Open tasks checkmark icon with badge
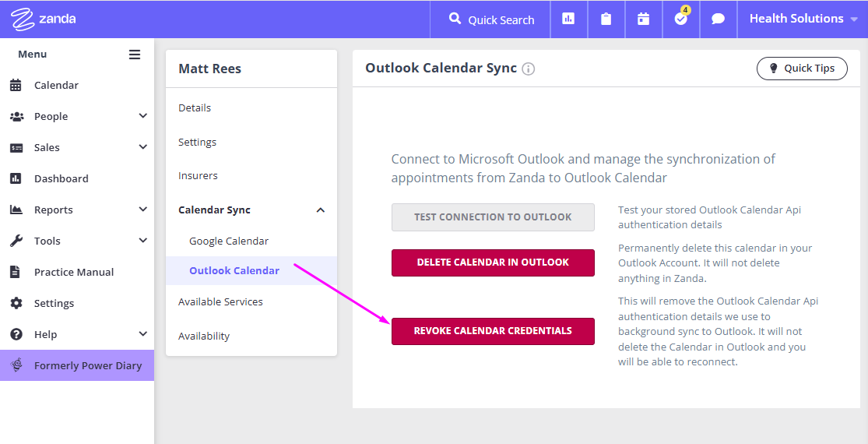The image size is (868, 444). tap(681, 19)
